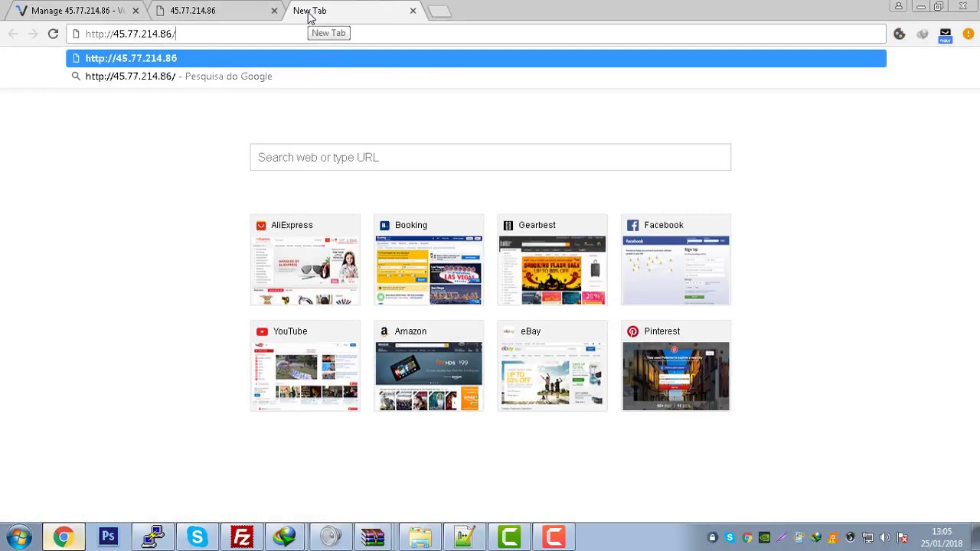Click the tray volume speaker icon
This screenshot has width=980, height=551.
(x=885, y=538)
